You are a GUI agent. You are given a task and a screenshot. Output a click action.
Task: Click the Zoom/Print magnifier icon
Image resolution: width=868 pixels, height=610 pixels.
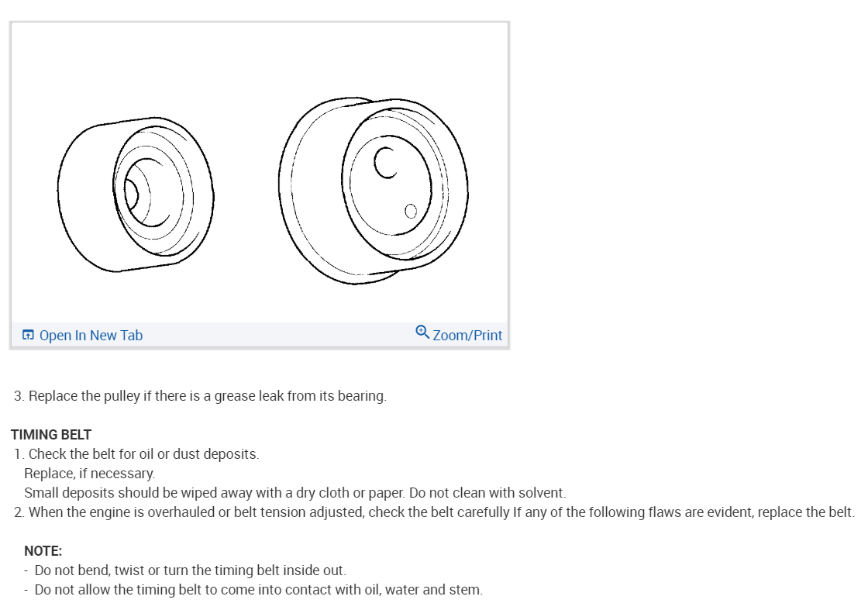[x=422, y=333]
